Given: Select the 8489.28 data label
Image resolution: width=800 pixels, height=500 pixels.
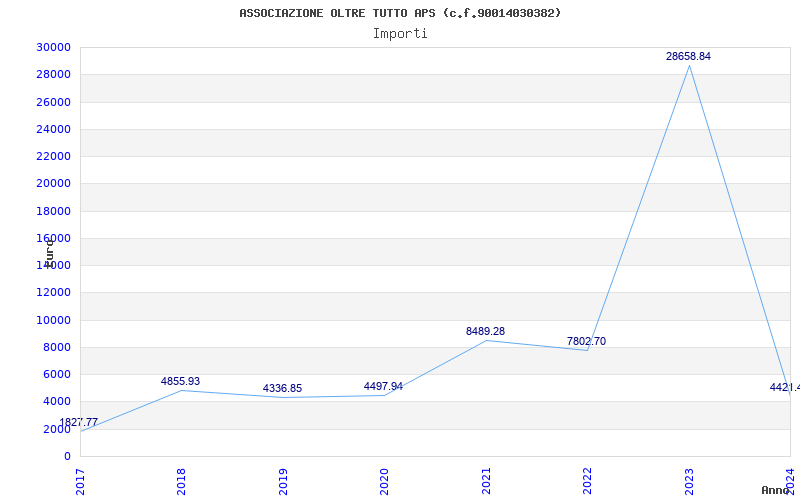Looking at the screenshot, I should (485, 331).
